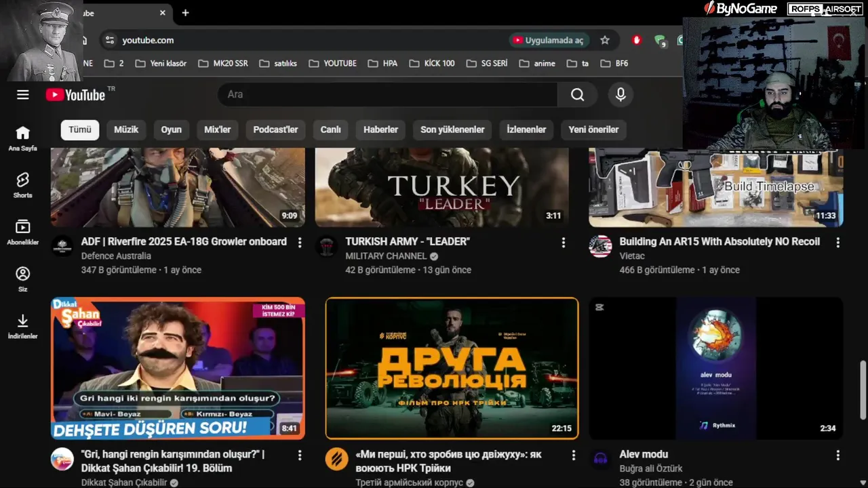Open the satılıks bookmark folder
868x488 pixels.
click(278, 63)
